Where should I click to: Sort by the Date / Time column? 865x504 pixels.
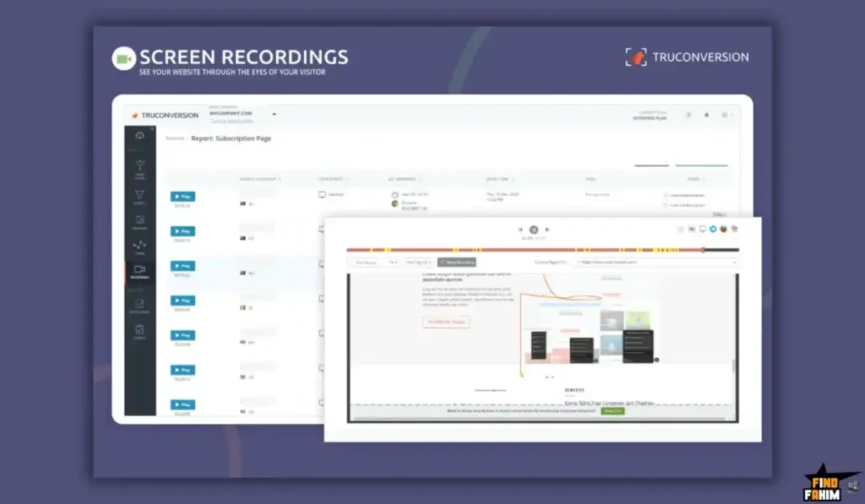click(498, 179)
